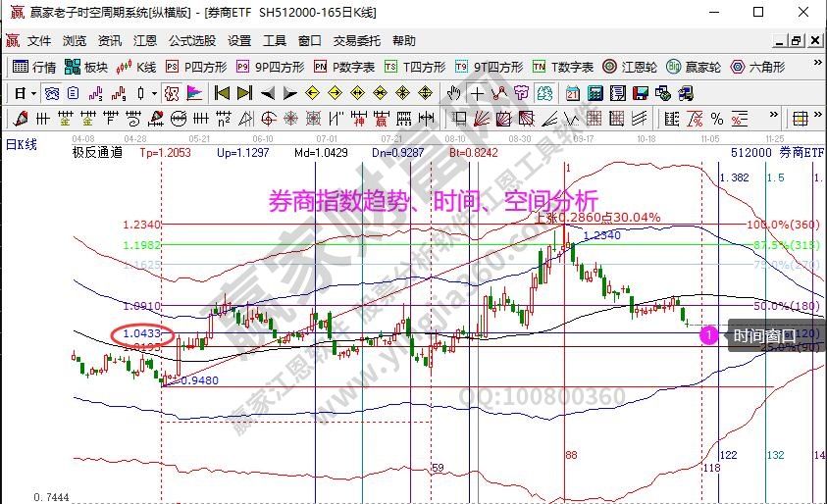The image size is (827, 504).
Task: Open the T数字表 tool
Action: pos(563,67)
